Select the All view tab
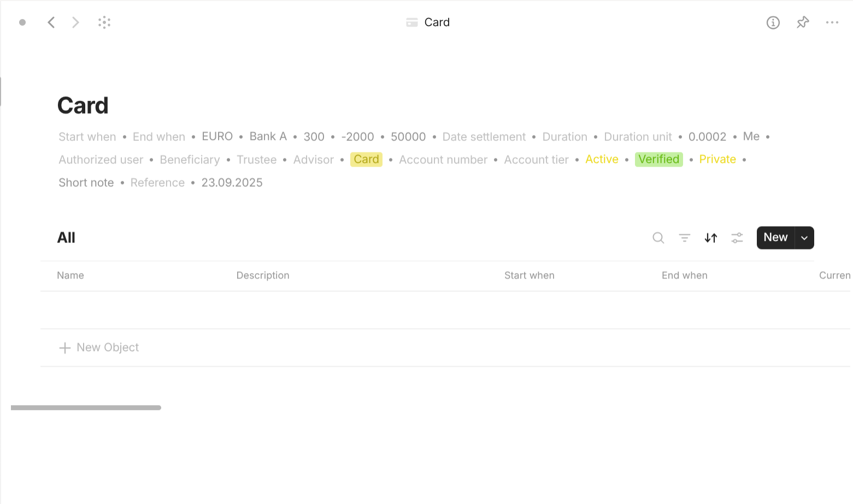Screen dimensions: 853x504 (x=66, y=238)
